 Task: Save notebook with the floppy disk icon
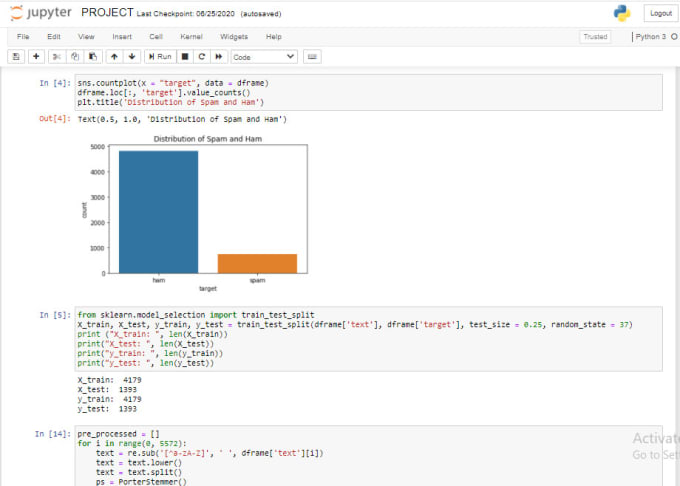[x=16, y=56]
